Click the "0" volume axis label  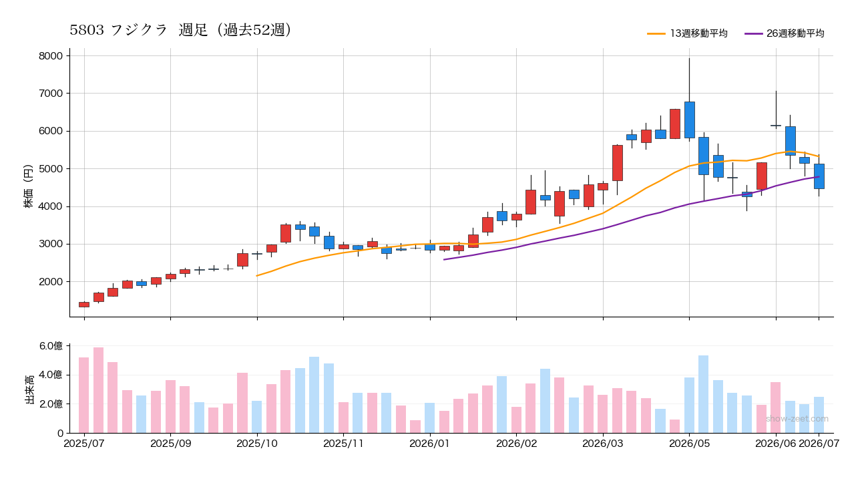pyautogui.click(x=59, y=433)
